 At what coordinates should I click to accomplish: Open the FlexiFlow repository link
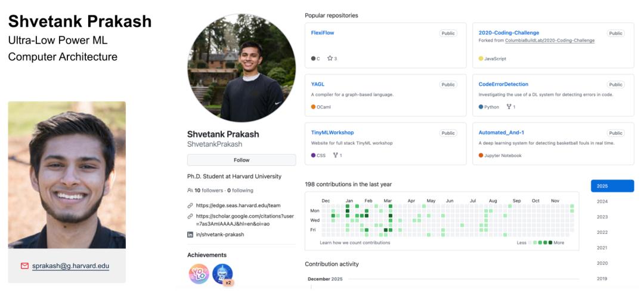click(x=323, y=33)
